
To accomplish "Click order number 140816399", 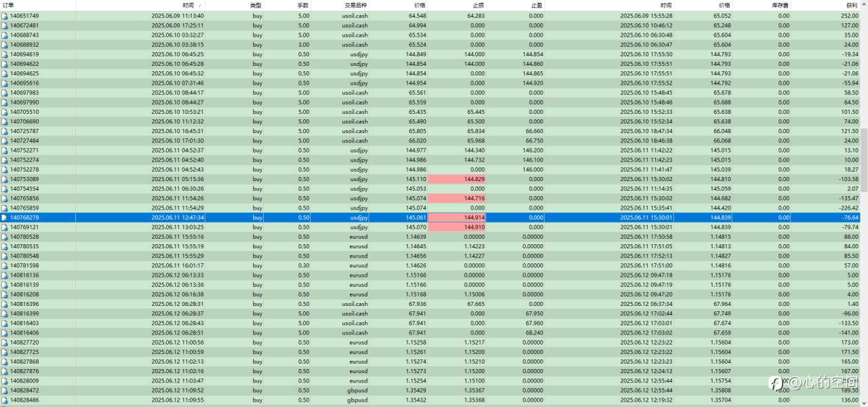I will [x=24, y=314].
